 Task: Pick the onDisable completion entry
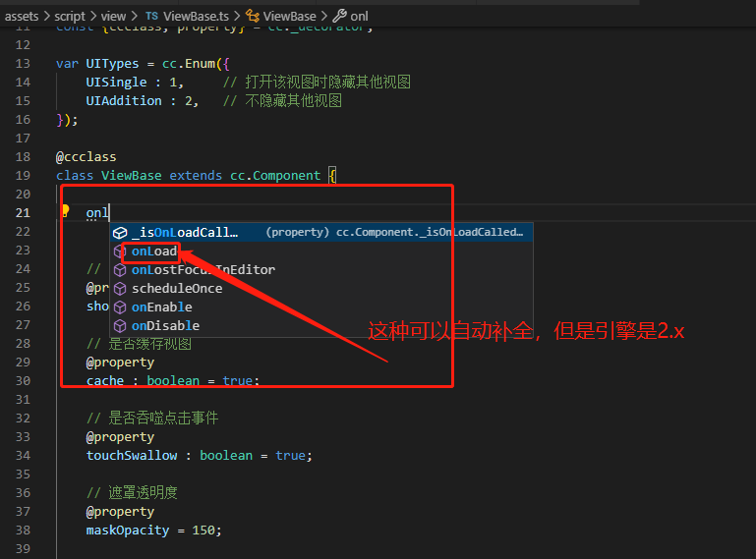point(321,326)
